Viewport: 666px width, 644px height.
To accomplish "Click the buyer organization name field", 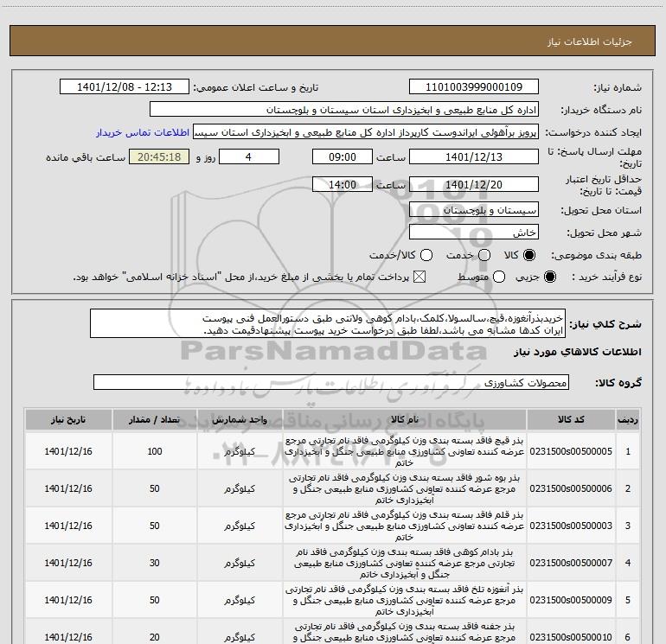I will 344,110.
